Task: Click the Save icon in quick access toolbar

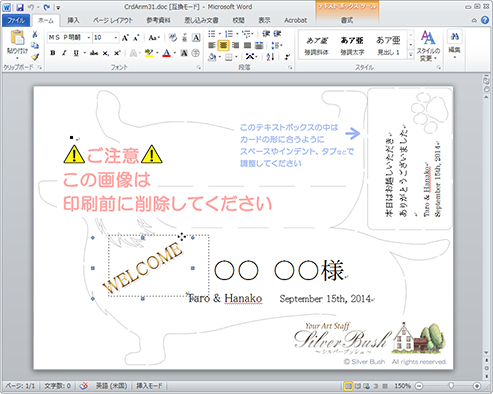Action: point(20,7)
